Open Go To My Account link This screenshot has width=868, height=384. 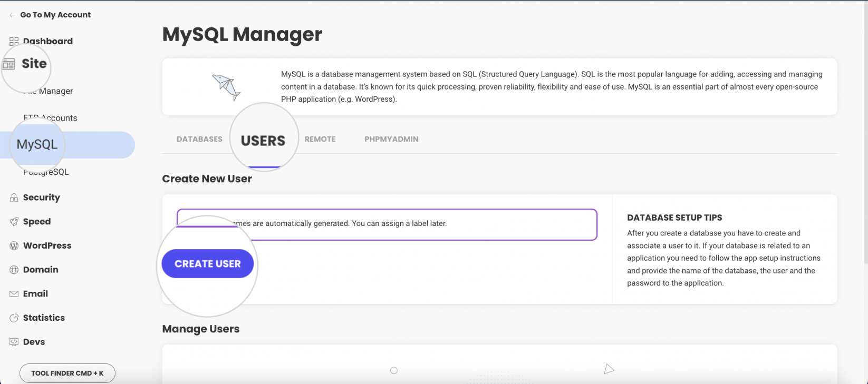[x=55, y=15]
